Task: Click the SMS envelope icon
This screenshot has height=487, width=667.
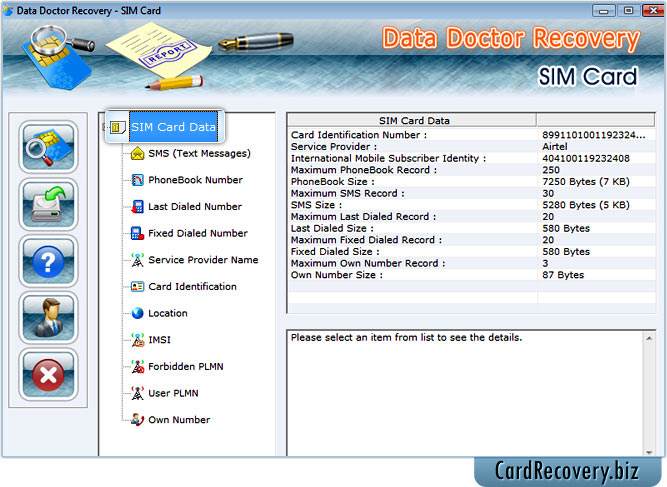Action: [x=137, y=154]
